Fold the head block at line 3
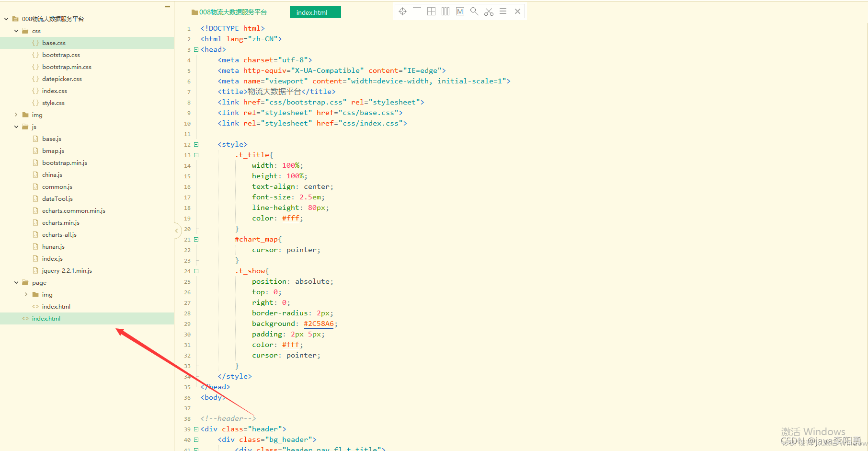 pyautogui.click(x=196, y=49)
